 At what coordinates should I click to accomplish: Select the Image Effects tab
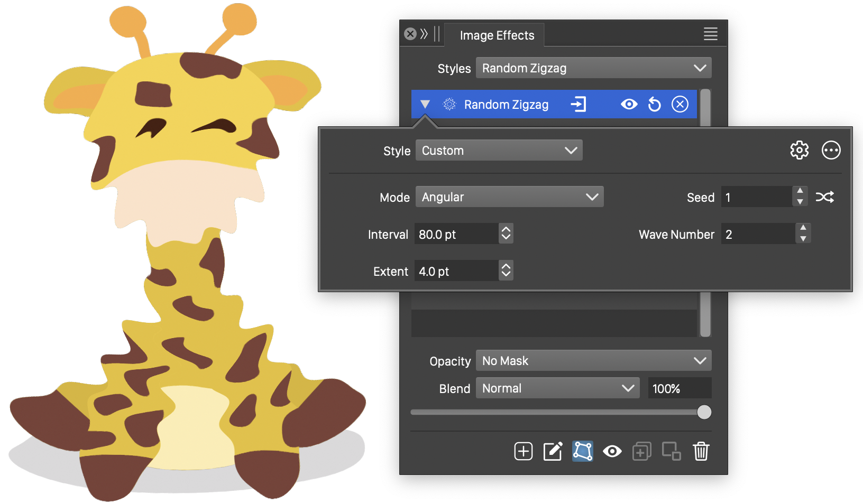click(497, 35)
